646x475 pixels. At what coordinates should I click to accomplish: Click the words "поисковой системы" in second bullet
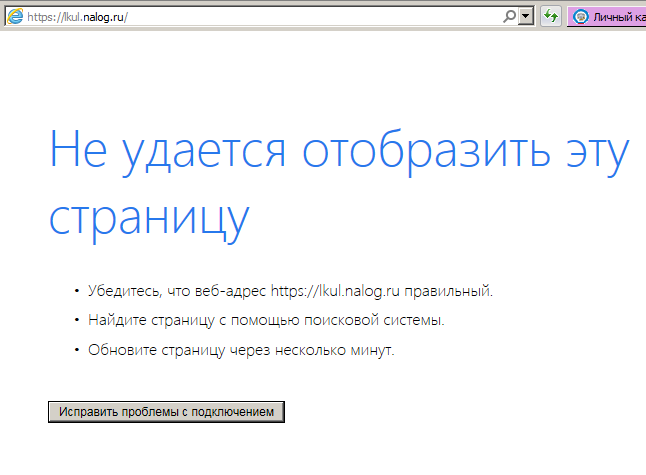[x=386, y=321]
